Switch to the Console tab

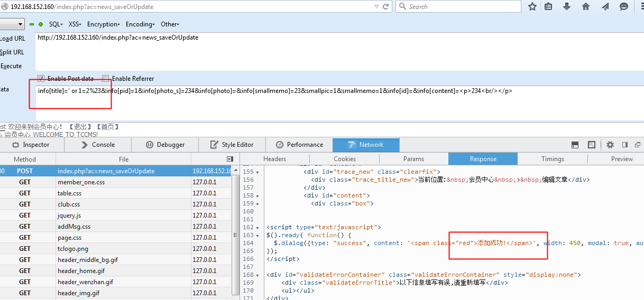[x=98, y=145]
